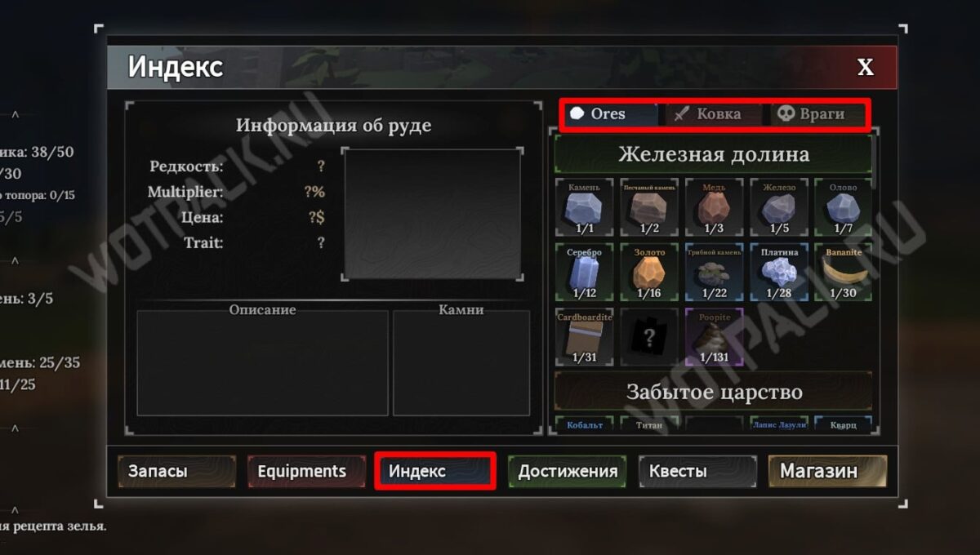Select the Камень ore icon
Screen dimensions: 980x555
coord(584,207)
